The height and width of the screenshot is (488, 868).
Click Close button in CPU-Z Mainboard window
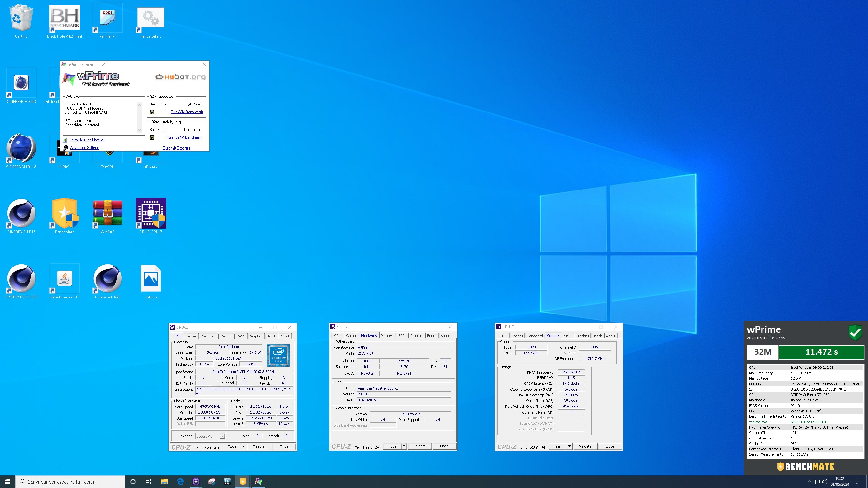pyautogui.click(x=444, y=446)
